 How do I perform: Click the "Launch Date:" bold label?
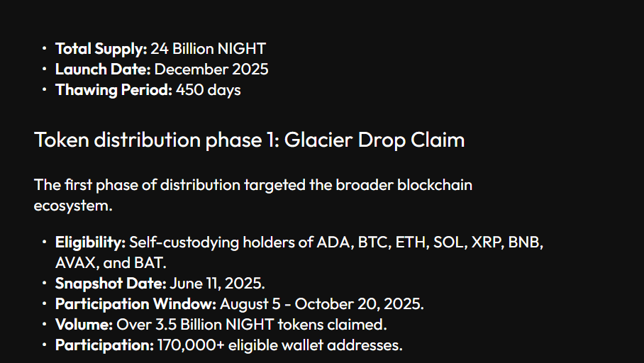tap(103, 69)
